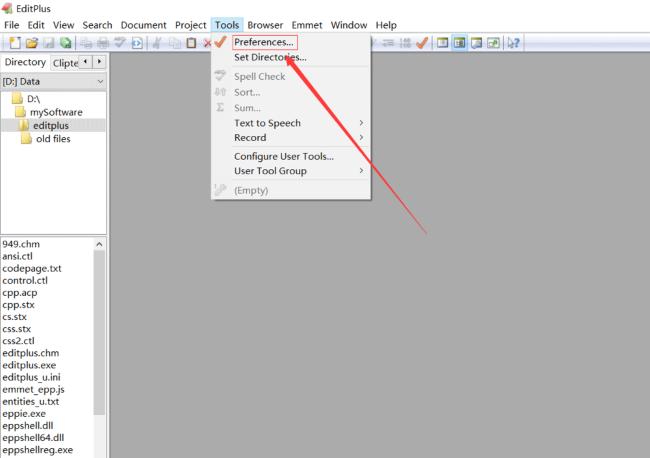Viewport: 650px width, 458px height.
Task: Click the context Help arrow icon
Action: click(513, 43)
